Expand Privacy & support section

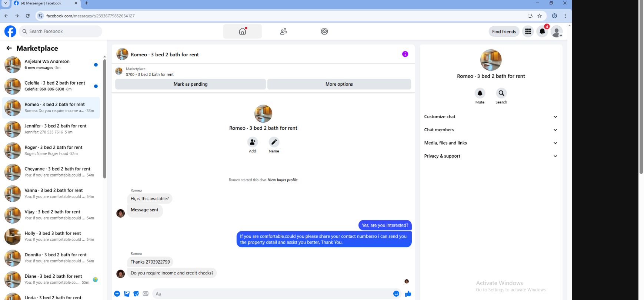pos(491,156)
